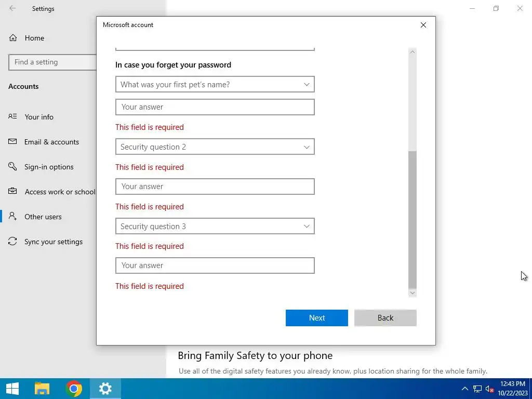The height and width of the screenshot is (399, 532).
Task: Click 'In case you forget your password' heading
Action: (173, 65)
